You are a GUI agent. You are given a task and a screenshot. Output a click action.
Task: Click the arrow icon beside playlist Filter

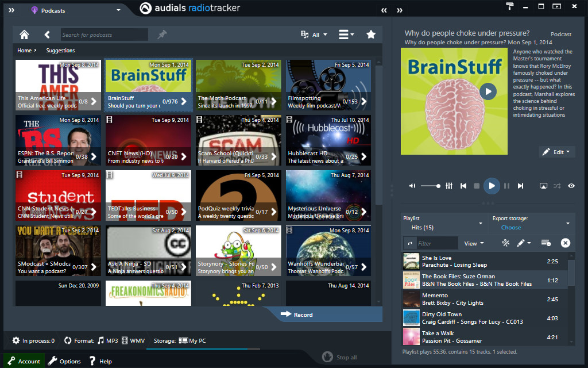point(410,243)
